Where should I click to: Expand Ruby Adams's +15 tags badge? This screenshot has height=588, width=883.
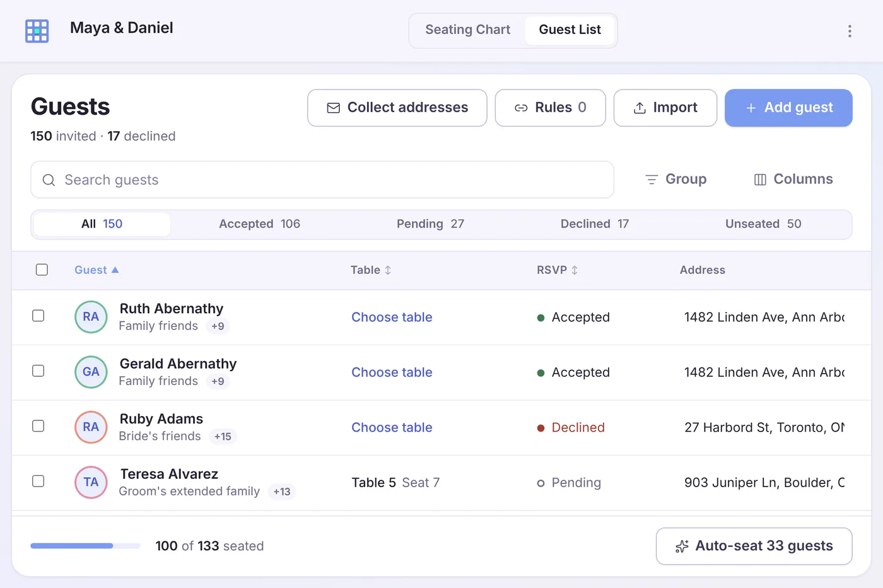[223, 437]
